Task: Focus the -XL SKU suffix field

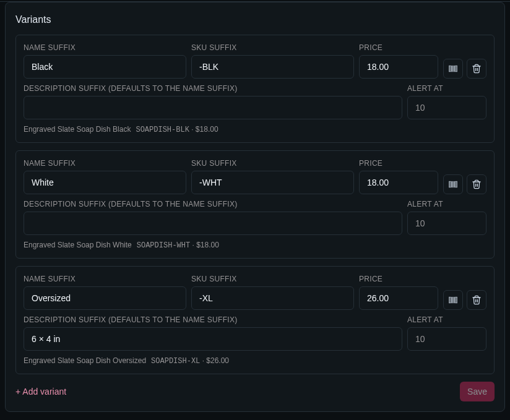Action: coord(272,298)
